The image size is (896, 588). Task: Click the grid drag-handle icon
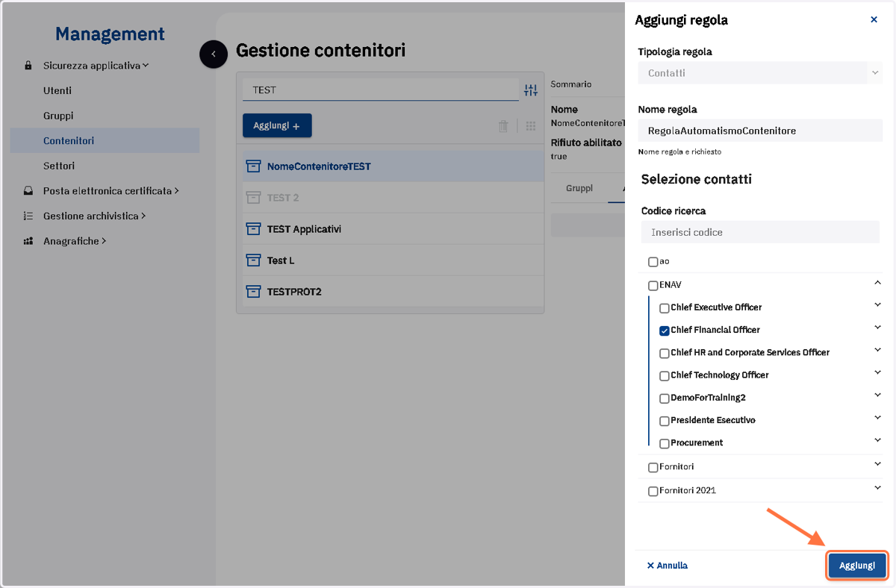point(531,126)
